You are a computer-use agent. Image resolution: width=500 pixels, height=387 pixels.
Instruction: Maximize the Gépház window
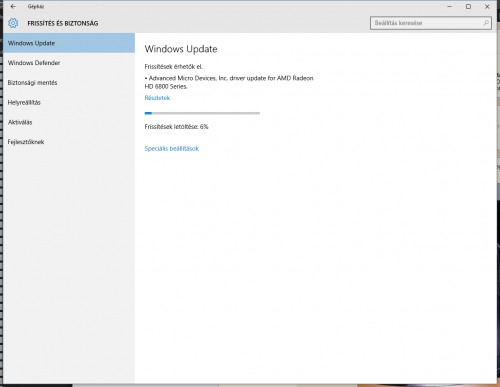[x=468, y=6]
